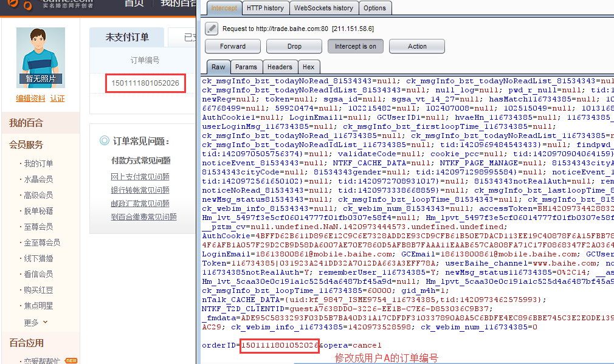Open 我的百合 sidebar section
614x364 pixels.
[x=26, y=123]
